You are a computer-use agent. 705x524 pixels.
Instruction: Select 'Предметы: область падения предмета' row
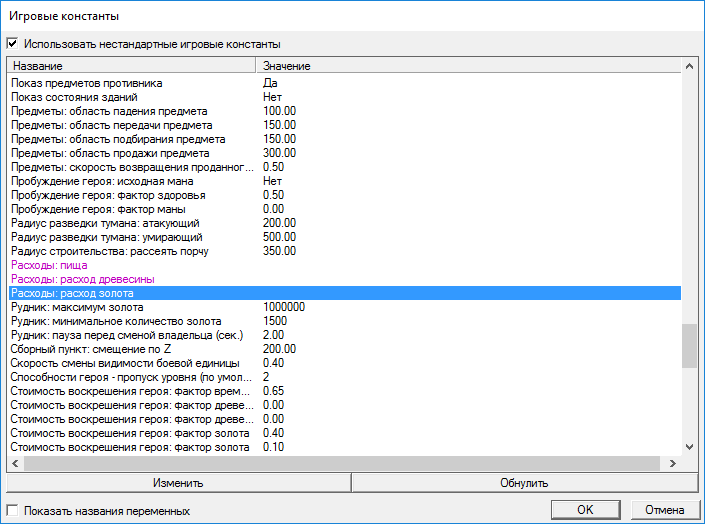click(345, 111)
